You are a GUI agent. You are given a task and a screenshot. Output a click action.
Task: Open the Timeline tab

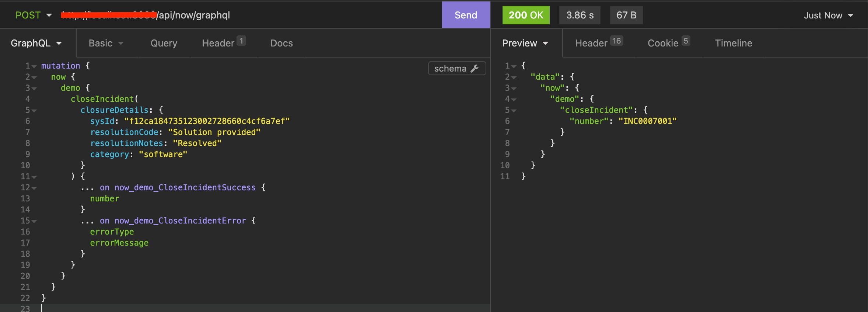(x=734, y=43)
